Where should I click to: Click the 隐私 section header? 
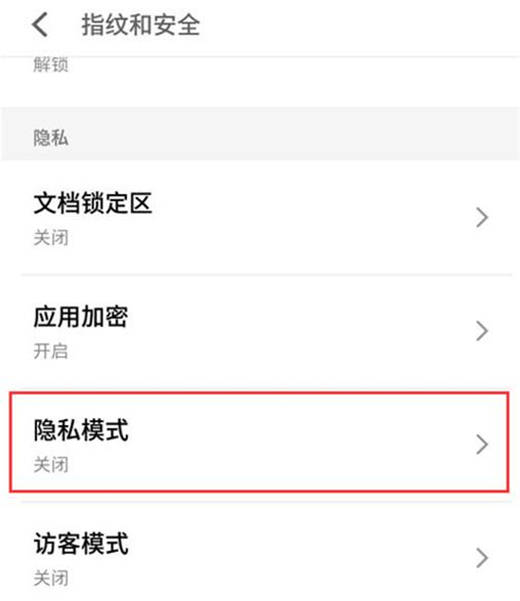tap(51, 138)
